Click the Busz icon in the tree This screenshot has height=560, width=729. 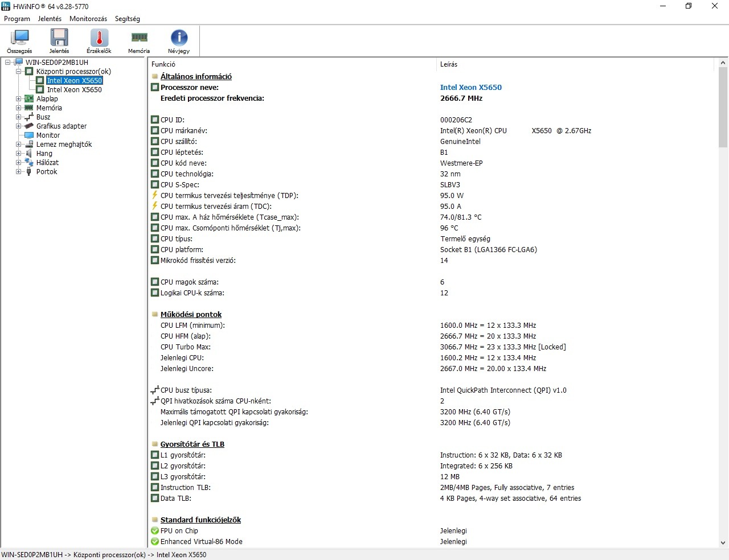[x=29, y=117]
